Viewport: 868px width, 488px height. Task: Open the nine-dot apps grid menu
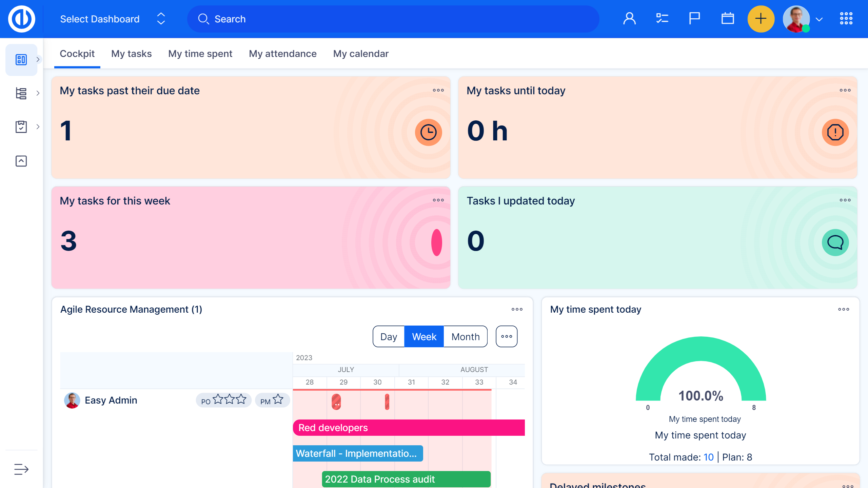pyautogui.click(x=846, y=19)
